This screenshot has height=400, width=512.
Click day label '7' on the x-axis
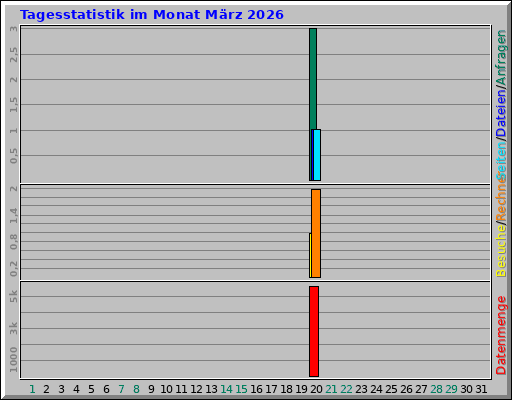pyautogui.click(x=121, y=389)
